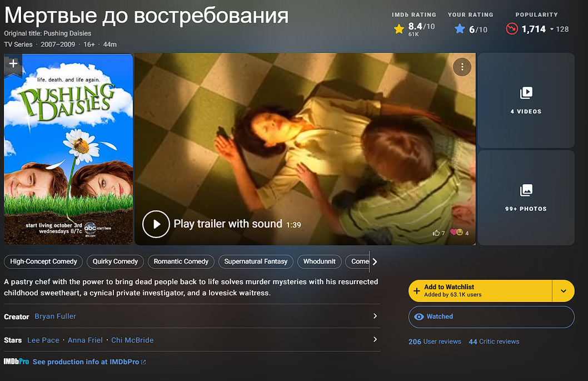
Task: Change your rating blue star
Action: (460, 29)
